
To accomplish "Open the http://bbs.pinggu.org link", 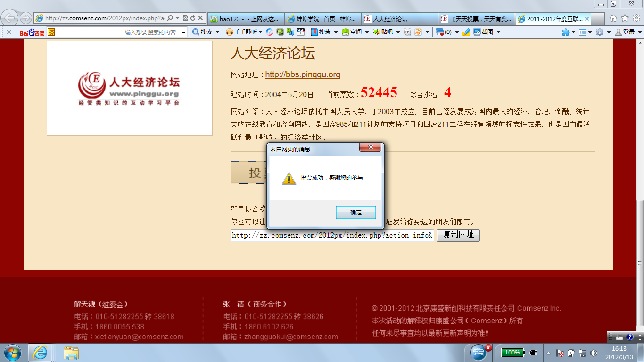I will (303, 74).
